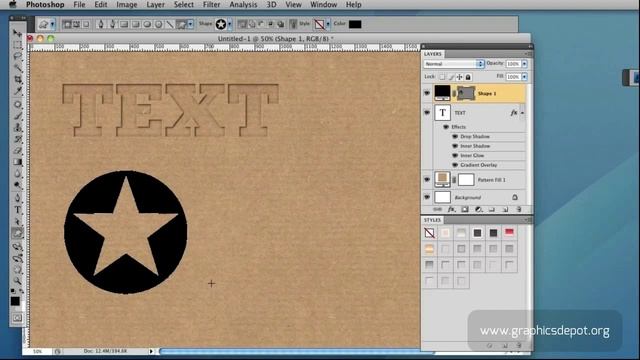Toggle Lock position button
The image size is (640, 360).
[460, 77]
